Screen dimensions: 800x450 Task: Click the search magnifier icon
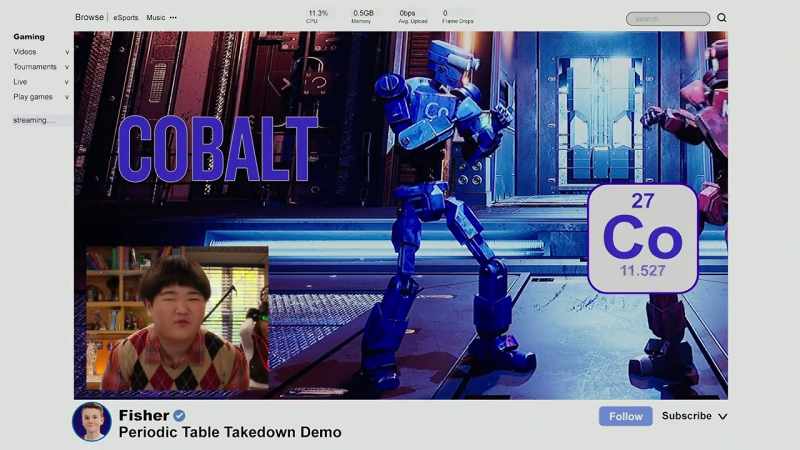(x=721, y=18)
